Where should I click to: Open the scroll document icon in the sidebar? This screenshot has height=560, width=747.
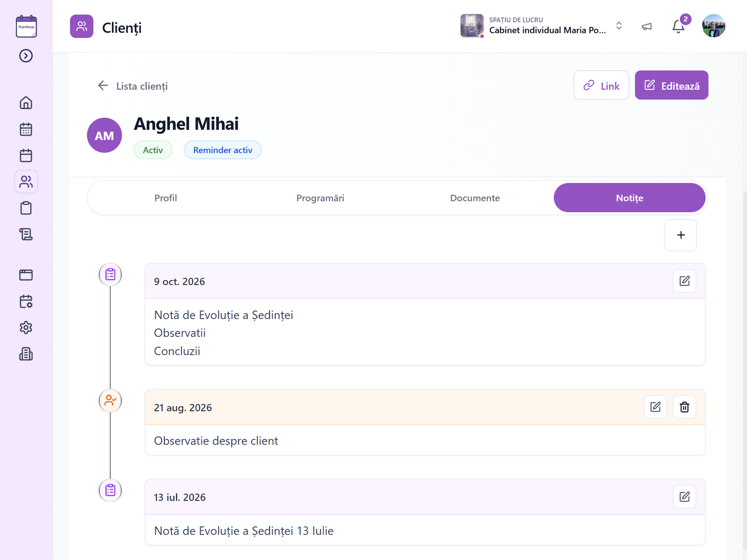[26, 234]
